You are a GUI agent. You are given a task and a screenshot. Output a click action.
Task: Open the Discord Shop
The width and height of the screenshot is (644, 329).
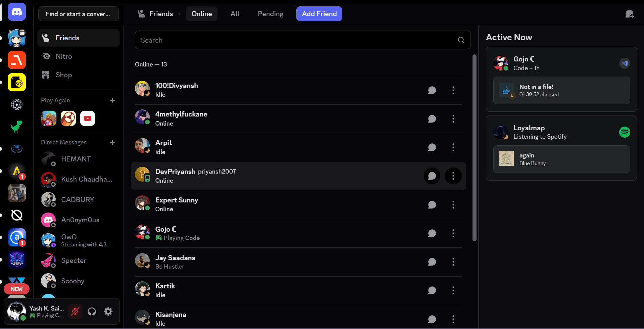pyautogui.click(x=63, y=75)
